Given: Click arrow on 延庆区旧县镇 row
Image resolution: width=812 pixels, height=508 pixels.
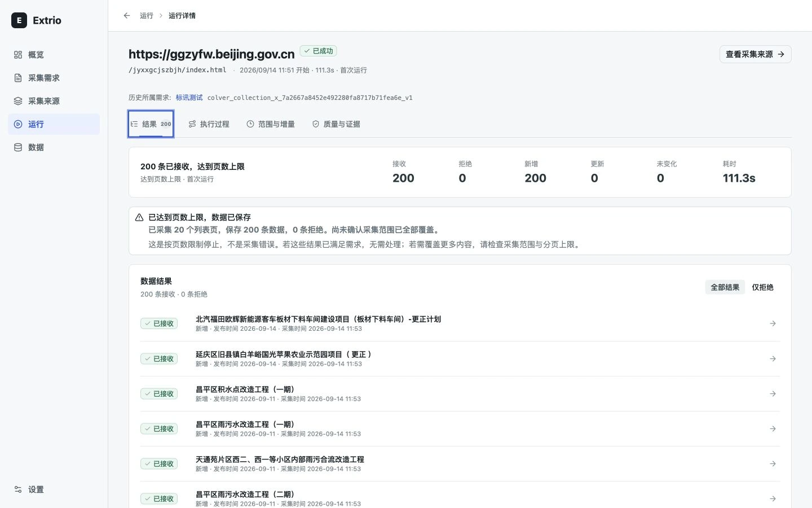Looking at the screenshot, I should coord(773,359).
